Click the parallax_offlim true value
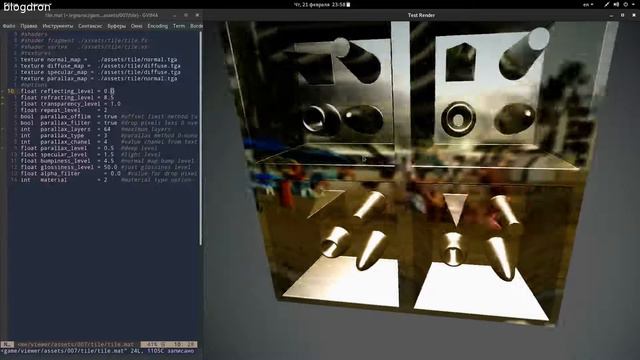Viewport: 640px width, 360px height. 110,116
